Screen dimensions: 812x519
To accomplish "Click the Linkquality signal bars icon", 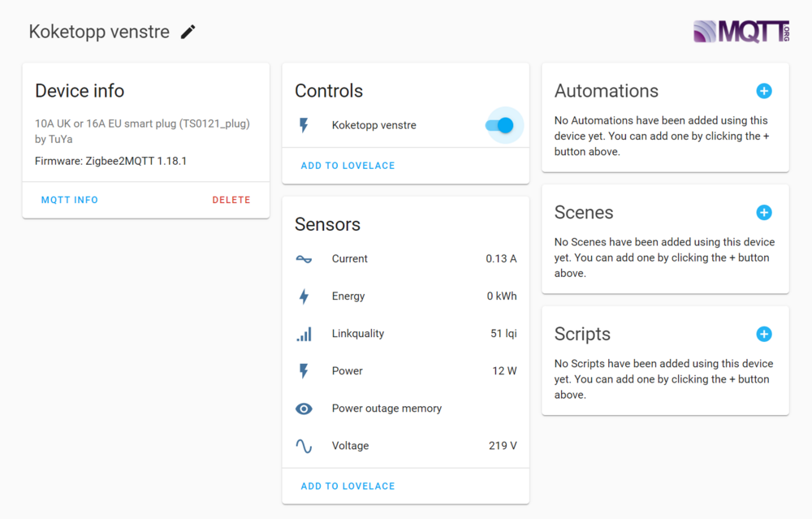I will [x=304, y=334].
